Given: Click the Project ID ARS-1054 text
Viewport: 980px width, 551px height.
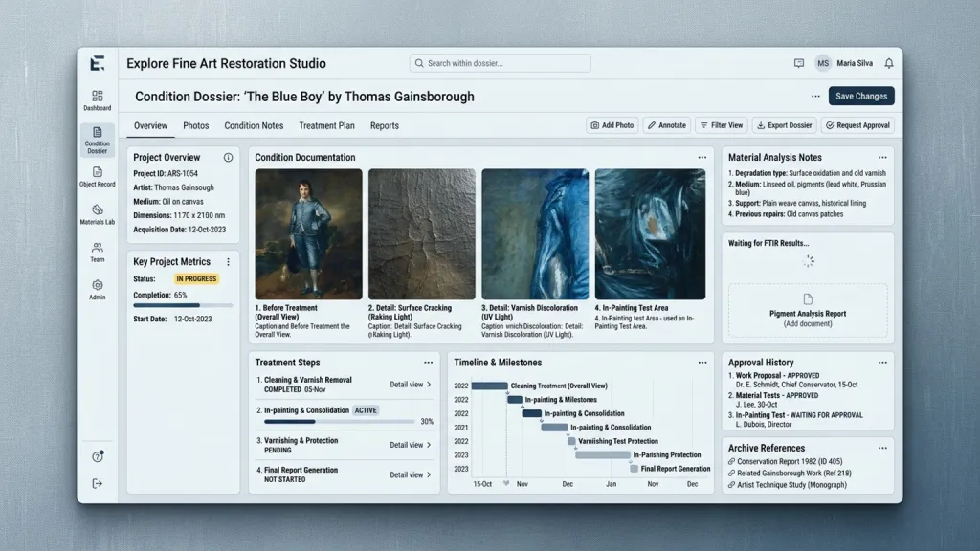Looking at the screenshot, I should pyautogui.click(x=165, y=174).
